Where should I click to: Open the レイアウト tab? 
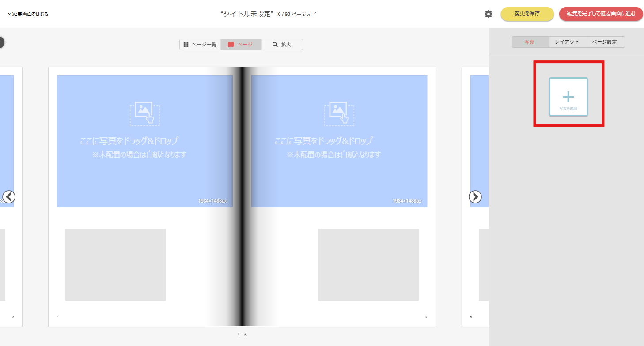tap(567, 42)
